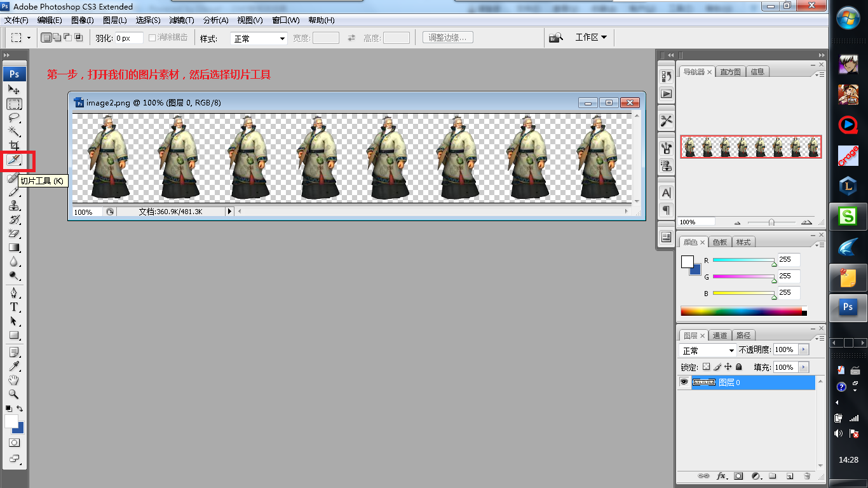Open the Windows Start button
Screen dimensions: 868x488
click(848, 18)
